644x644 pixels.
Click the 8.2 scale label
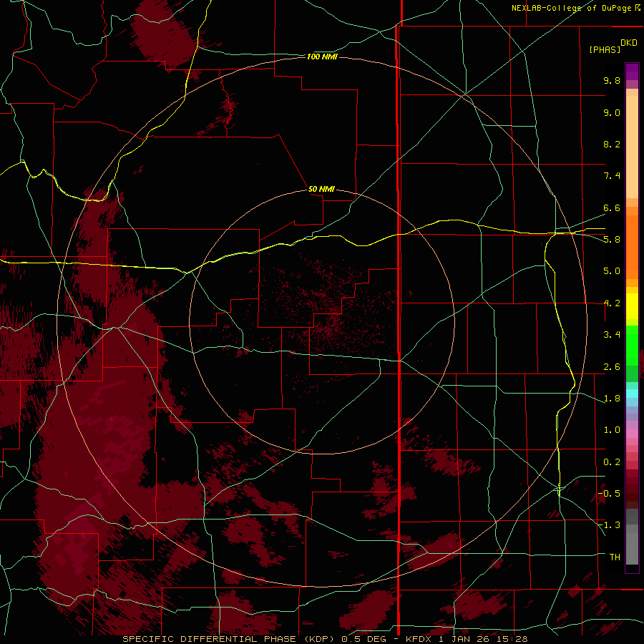click(x=612, y=144)
